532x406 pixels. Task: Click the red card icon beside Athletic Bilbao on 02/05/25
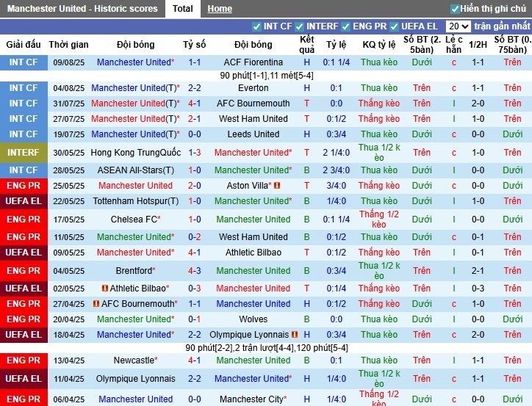(105, 289)
